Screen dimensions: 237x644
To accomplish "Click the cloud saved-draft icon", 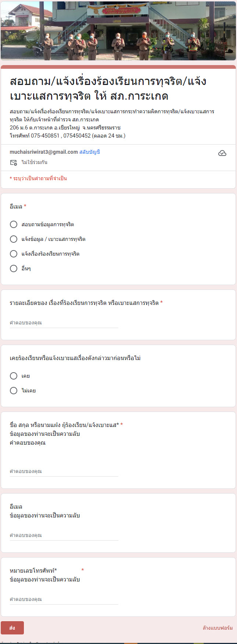I will pyautogui.click(x=222, y=153).
